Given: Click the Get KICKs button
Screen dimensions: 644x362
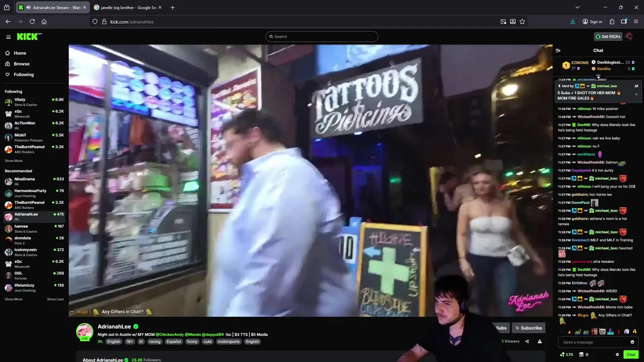Looking at the screenshot, I should click(608, 37).
